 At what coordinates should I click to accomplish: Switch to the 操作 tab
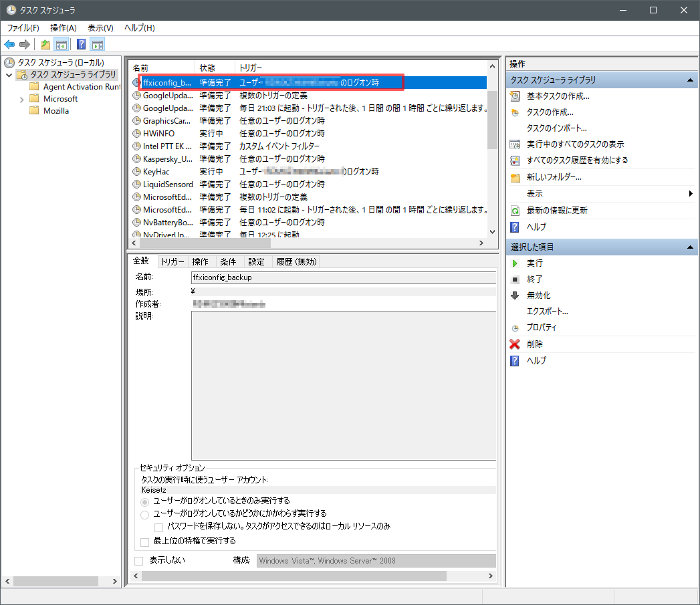tap(201, 261)
